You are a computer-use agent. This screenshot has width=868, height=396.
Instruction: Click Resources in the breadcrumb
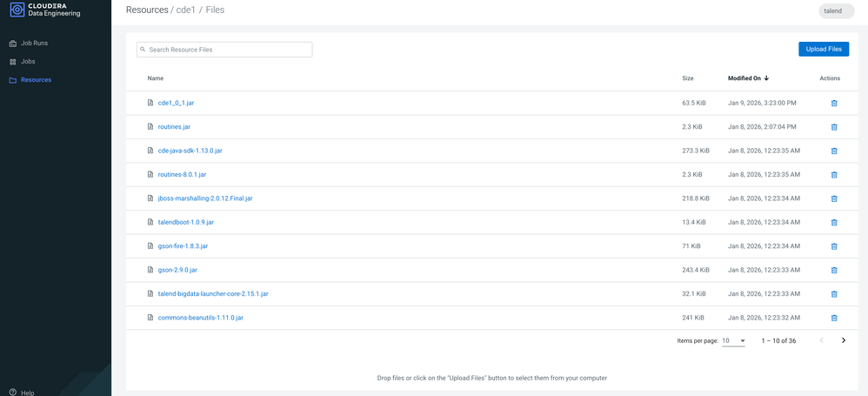[147, 10]
